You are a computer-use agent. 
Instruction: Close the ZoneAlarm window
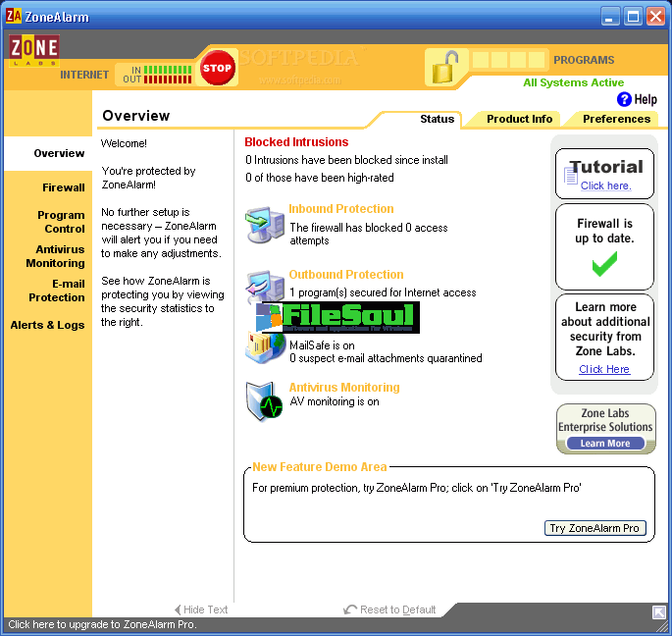(655, 17)
